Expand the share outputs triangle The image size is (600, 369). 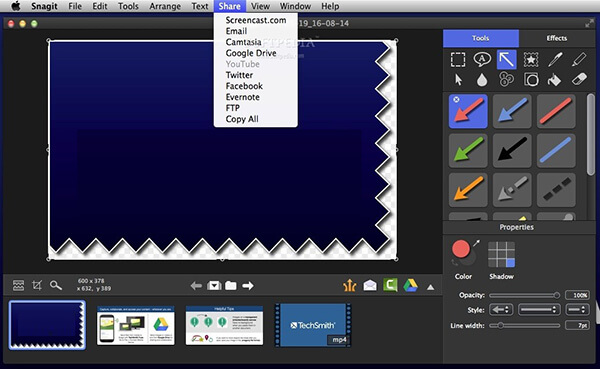click(430, 287)
